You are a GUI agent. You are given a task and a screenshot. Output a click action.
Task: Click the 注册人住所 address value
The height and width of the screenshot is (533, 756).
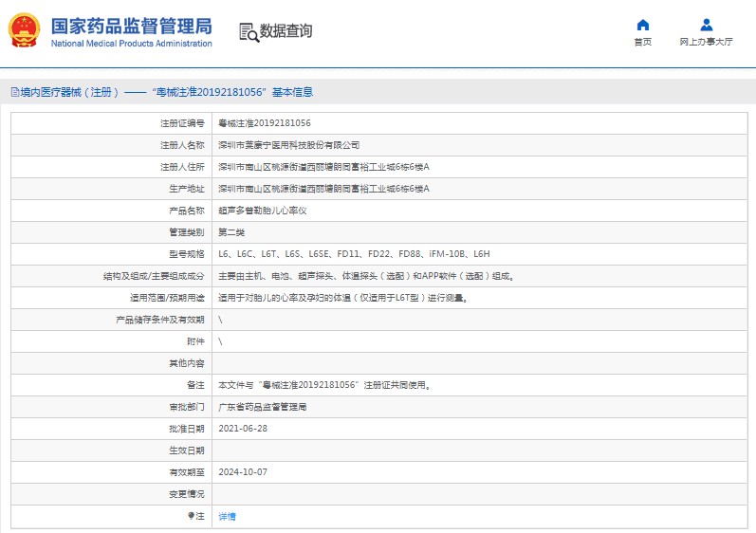click(x=323, y=167)
